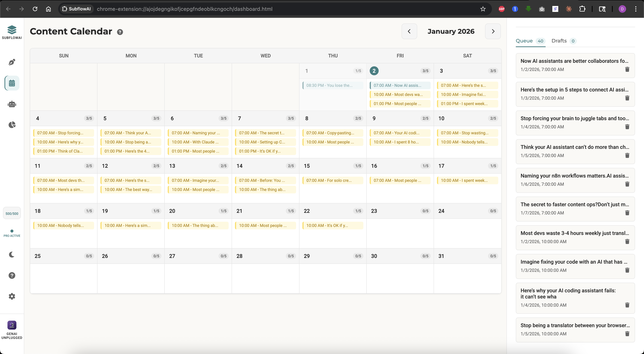The height and width of the screenshot is (354, 644).
Task: Go to the previous month
Action: pos(409,31)
